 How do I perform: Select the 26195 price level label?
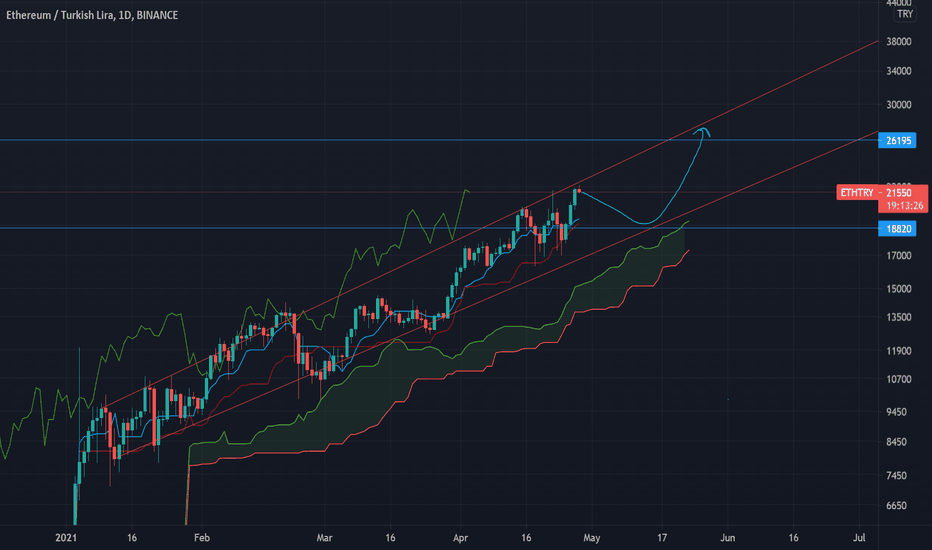[898, 140]
